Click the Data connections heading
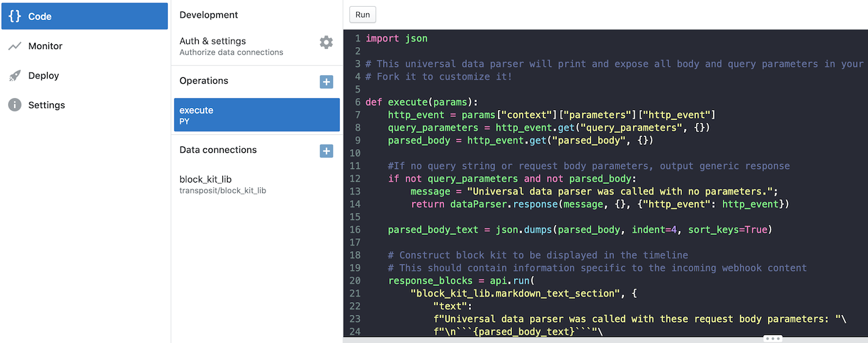This screenshot has height=343, width=868. [218, 150]
